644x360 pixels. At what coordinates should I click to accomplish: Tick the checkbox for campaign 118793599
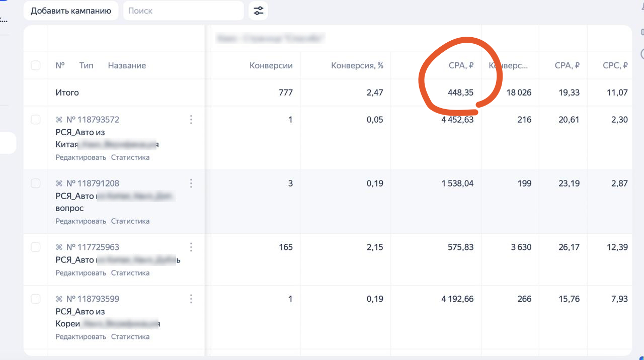pos(36,299)
